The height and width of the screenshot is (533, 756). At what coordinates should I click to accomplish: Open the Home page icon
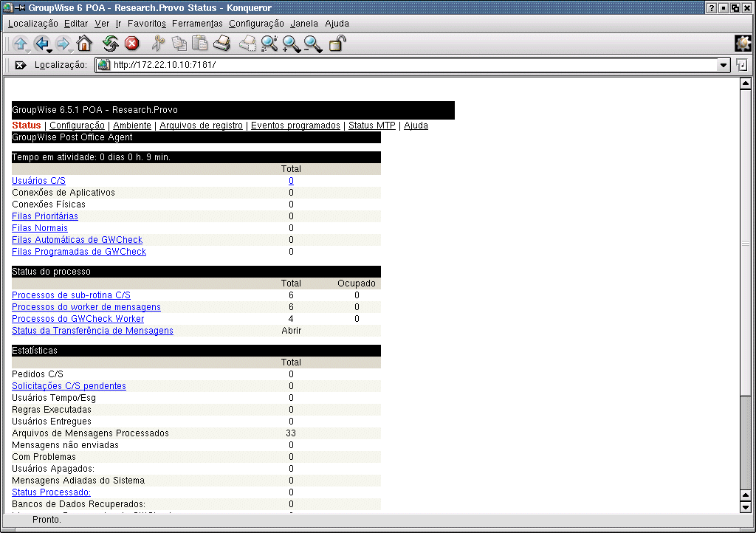83,44
